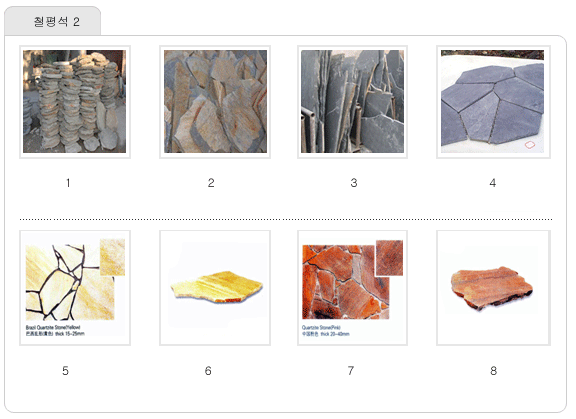The image size is (576, 419).
Task: Open thumbnail 4 of gray paved slate
Action: (493, 102)
